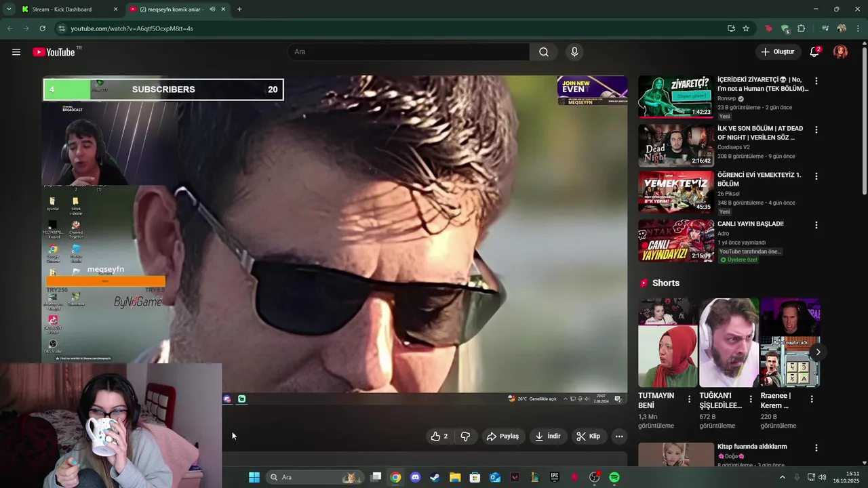Open Chrome profile avatar
The image size is (868, 488).
click(842, 28)
